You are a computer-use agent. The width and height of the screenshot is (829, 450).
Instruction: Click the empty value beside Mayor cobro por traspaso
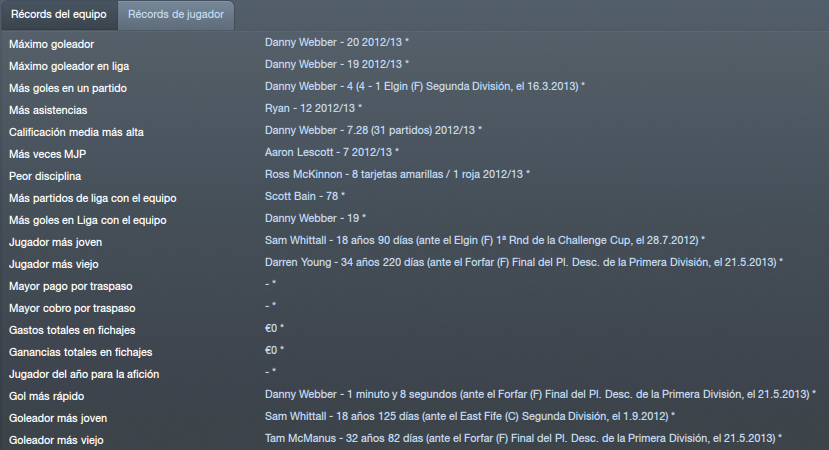(x=270, y=306)
